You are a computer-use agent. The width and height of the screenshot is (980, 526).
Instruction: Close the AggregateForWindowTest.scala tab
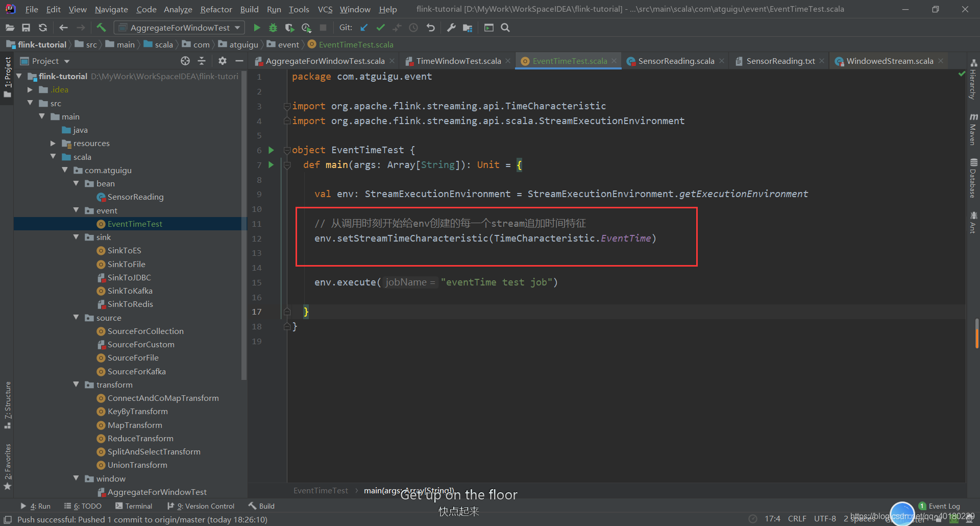[x=392, y=61]
